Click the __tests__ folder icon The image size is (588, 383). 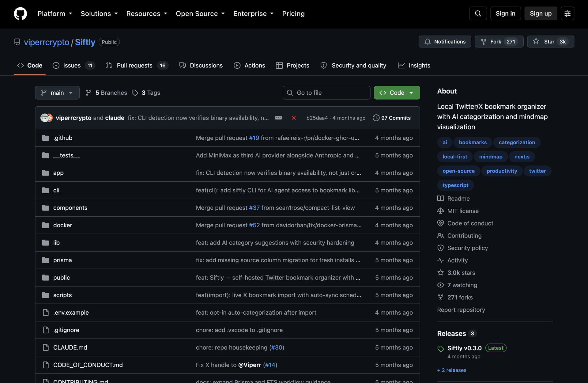click(x=46, y=155)
